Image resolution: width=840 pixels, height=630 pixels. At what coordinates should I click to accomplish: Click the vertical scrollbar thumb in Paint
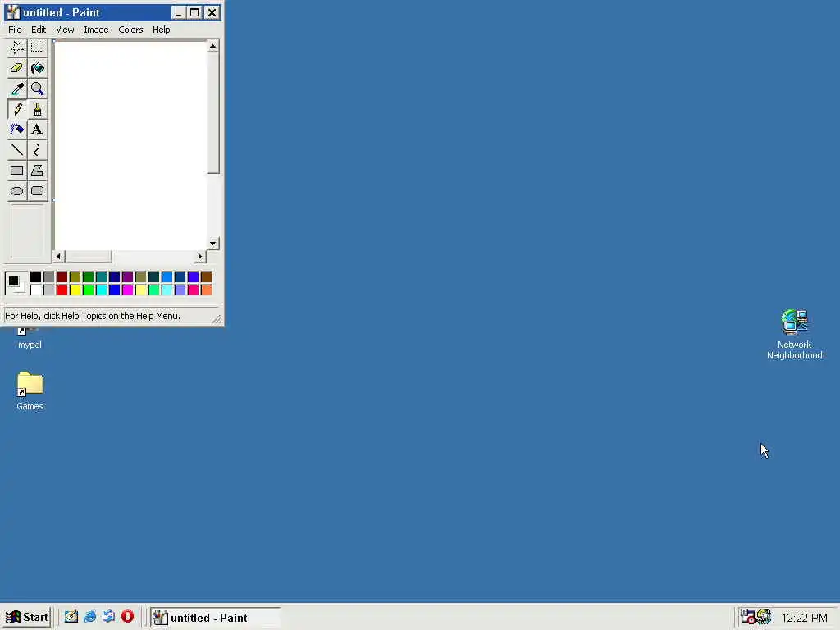tap(212, 113)
